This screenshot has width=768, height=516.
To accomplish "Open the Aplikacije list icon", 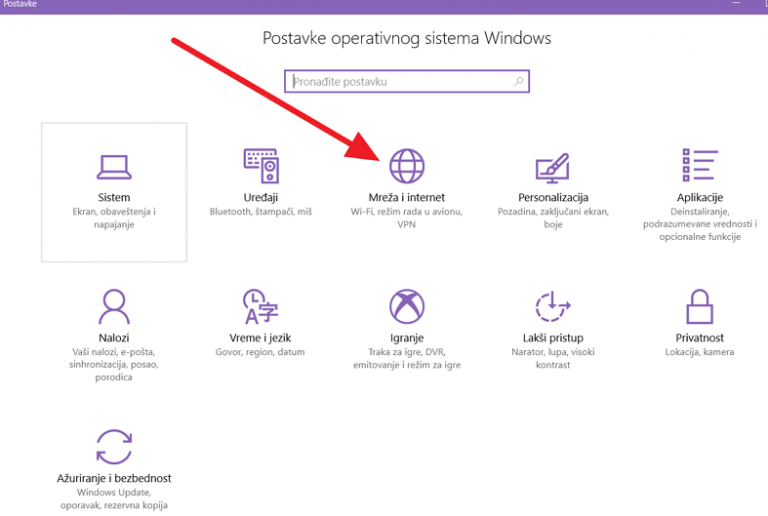I will coord(700,165).
